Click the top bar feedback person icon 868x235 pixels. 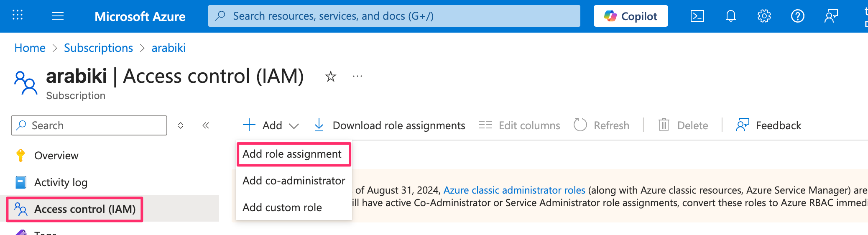[831, 16]
